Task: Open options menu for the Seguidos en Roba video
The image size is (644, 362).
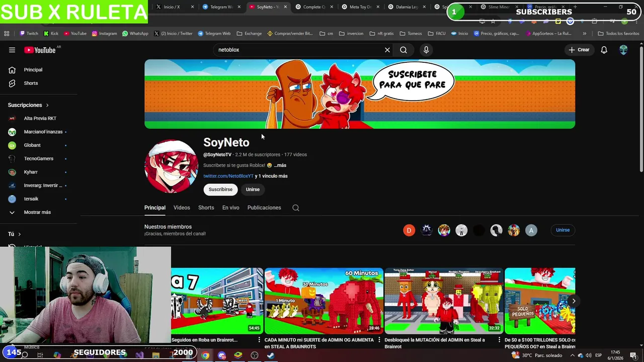Action: click(x=260, y=340)
